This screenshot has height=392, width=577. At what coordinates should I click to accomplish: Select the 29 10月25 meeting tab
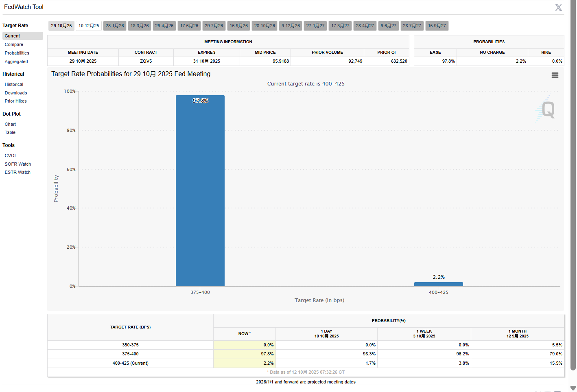click(61, 26)
